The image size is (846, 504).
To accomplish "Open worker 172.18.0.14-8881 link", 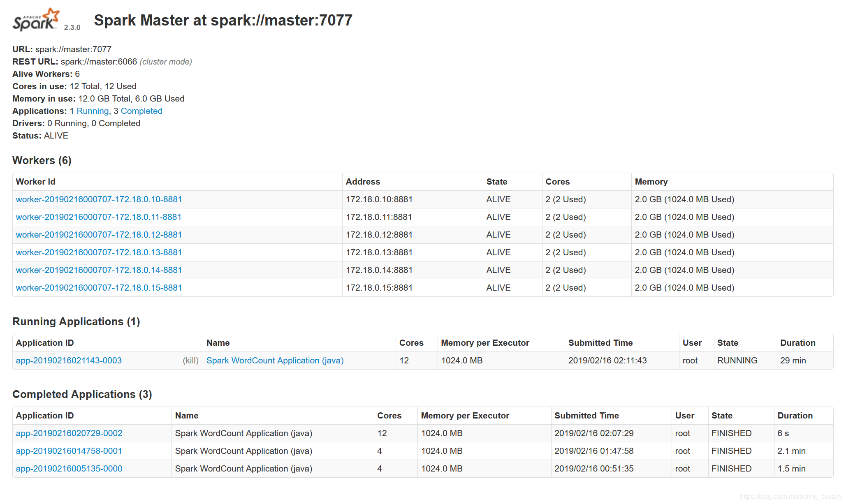I will pos(99,270).
